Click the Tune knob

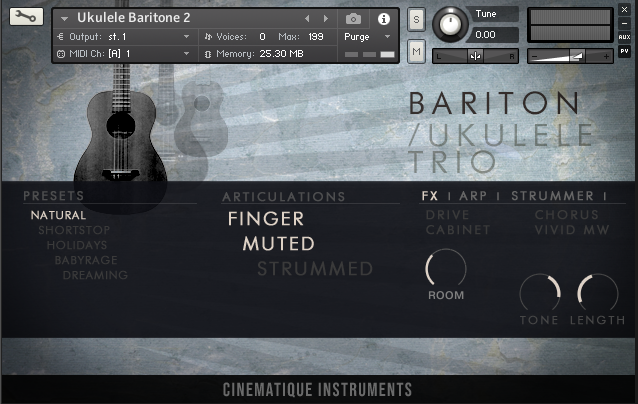click(450, 24)
